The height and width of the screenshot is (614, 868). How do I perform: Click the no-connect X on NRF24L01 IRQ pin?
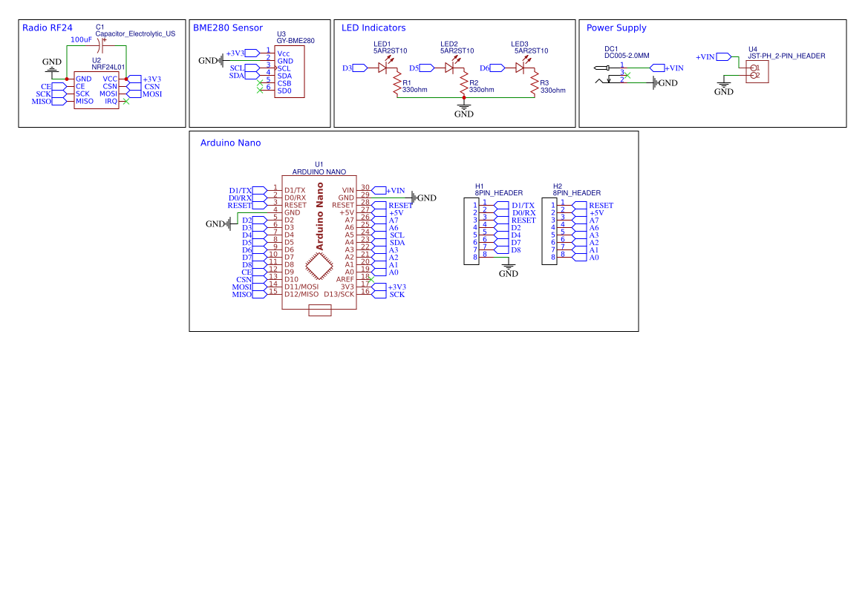click(x=126, y=101)
